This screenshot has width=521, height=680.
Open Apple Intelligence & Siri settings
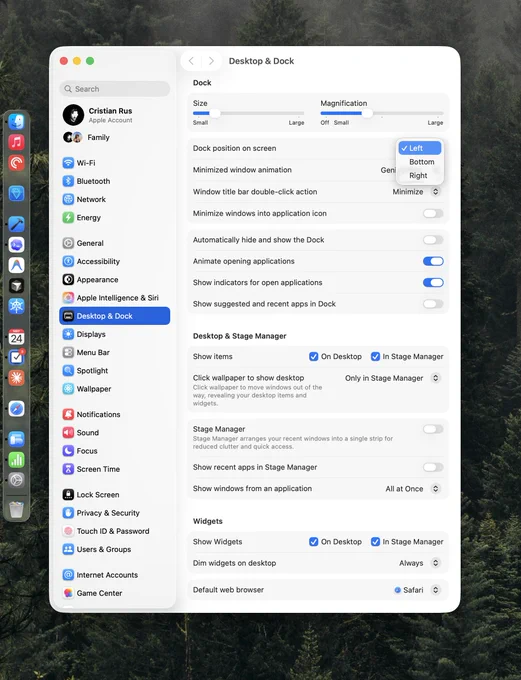point(115,298)
